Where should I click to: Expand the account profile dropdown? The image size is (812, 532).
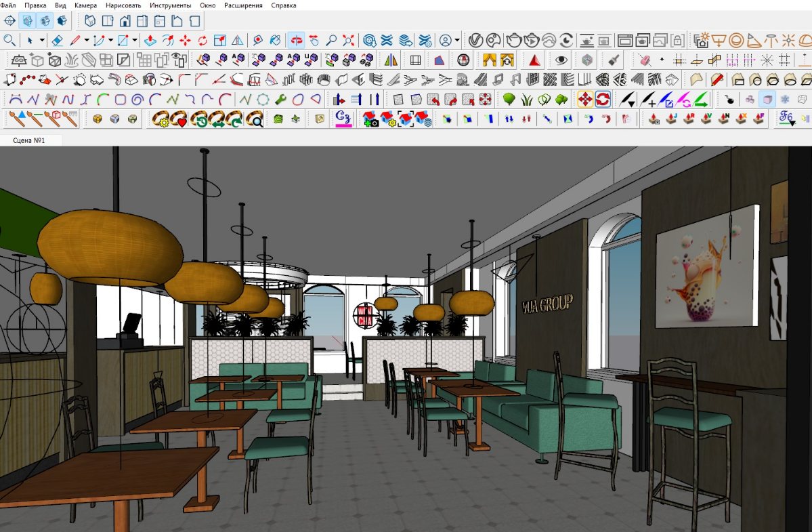pyautogui.click(x=458, y=41)
